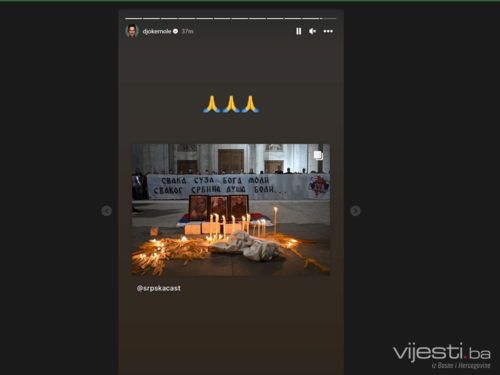Click the djokernole username
This screenshot has height=375, width=500.
[157, 31]
